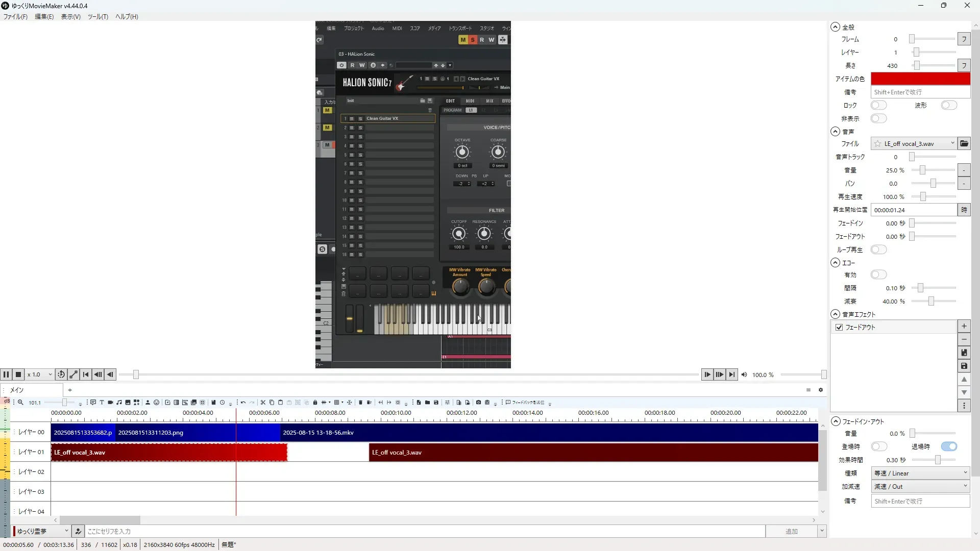Click the jump to end frame button
The width and height of the screenshot is (980, 551).
732,374
